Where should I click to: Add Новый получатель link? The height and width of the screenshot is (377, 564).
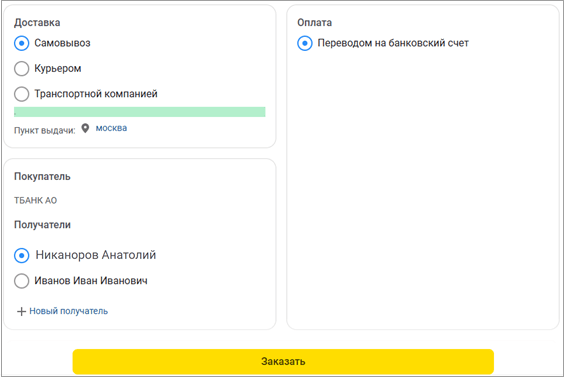(68, 311)
